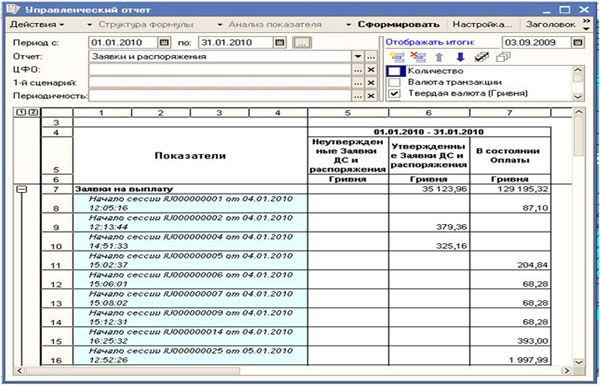Toggle the Количество checkbox
Screen dimensions: 600x385
tap(395, 71)
